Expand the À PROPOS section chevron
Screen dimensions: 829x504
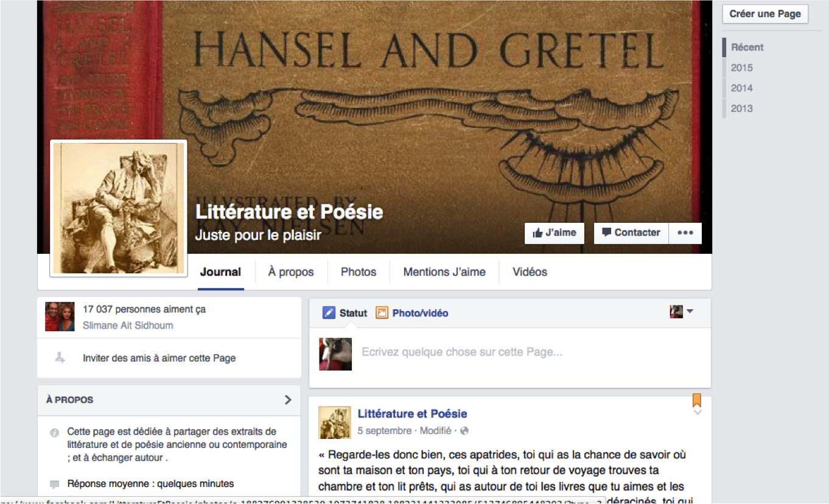click(288, 400)
